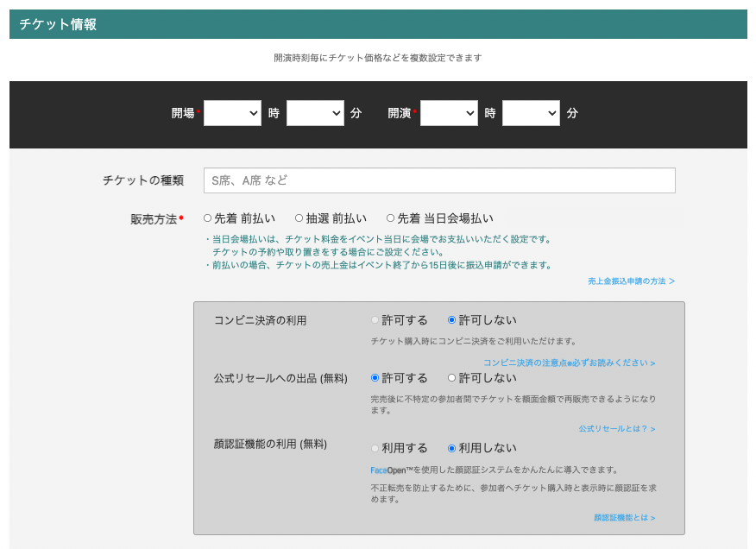Open the 開演 hour dropdown
Image resolution: width=756 pixels, height=549 pixels.
[x=449, y=113]
